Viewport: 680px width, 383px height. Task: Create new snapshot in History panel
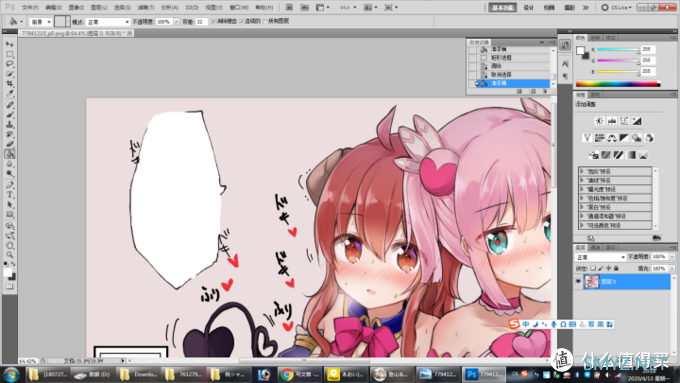[x=533, y=92]
